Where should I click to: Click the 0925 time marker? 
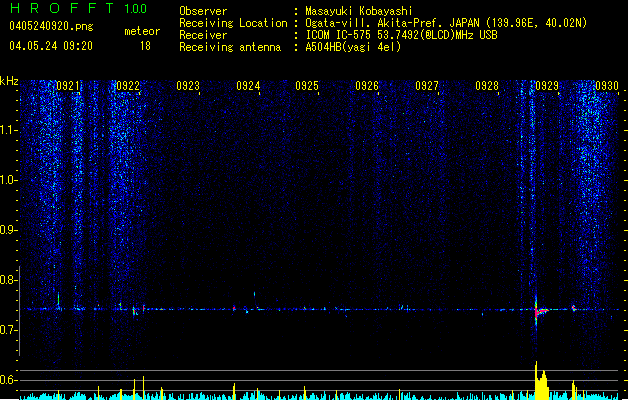click(307, 86)
